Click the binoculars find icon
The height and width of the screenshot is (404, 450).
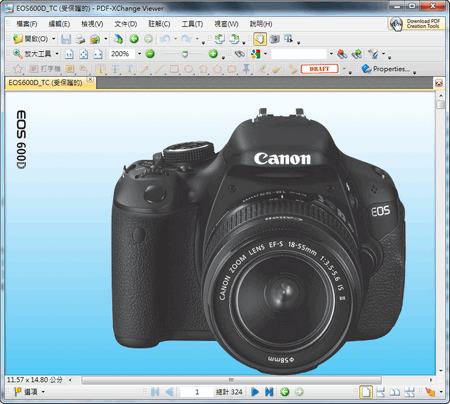[x=239, y=54]
